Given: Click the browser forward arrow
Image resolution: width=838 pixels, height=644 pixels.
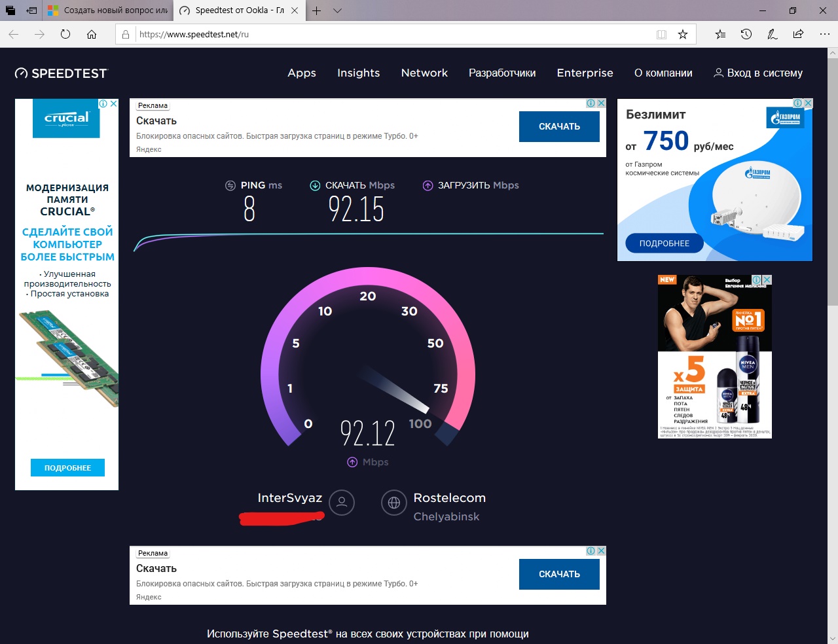Looking at the screenshot, I should pyautogui.click(x=40, y=34).
